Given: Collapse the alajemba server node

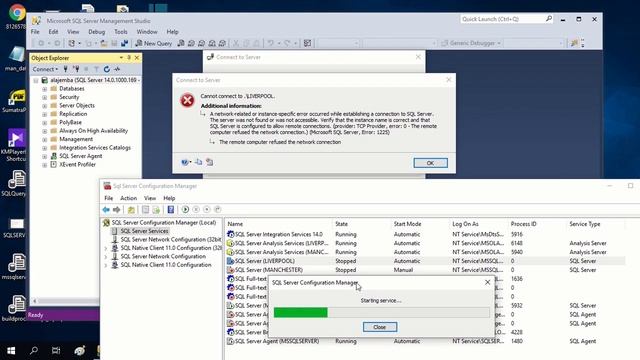Looking at the screenshot, I should coord(36,80).
